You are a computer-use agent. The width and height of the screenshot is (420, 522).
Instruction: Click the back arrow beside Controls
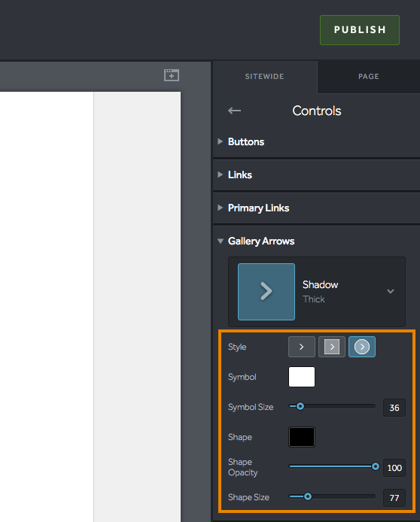click(x=235, y=111)
